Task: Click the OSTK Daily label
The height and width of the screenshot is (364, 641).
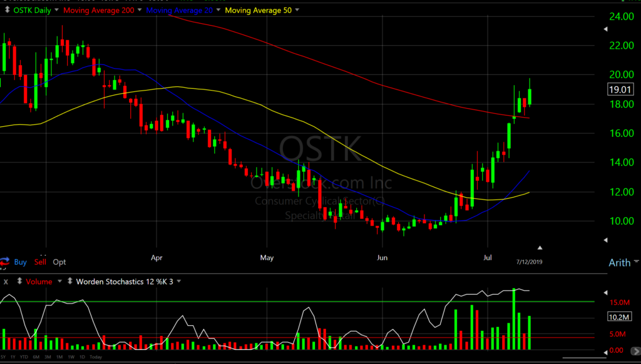Action: (x=33, y=10)
